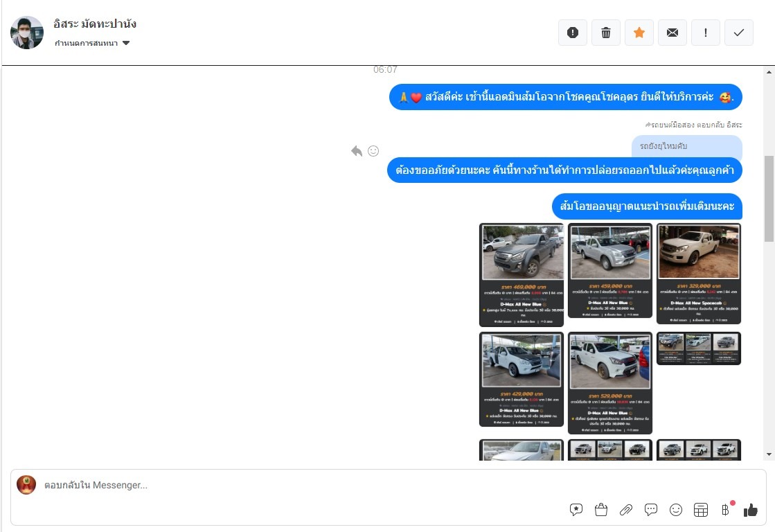The height and width of the screenshot is (532, 775).
Task: Click the "ตอบกลับ อิสระ" reply caption above quoted message
Action: click(693, 125)
